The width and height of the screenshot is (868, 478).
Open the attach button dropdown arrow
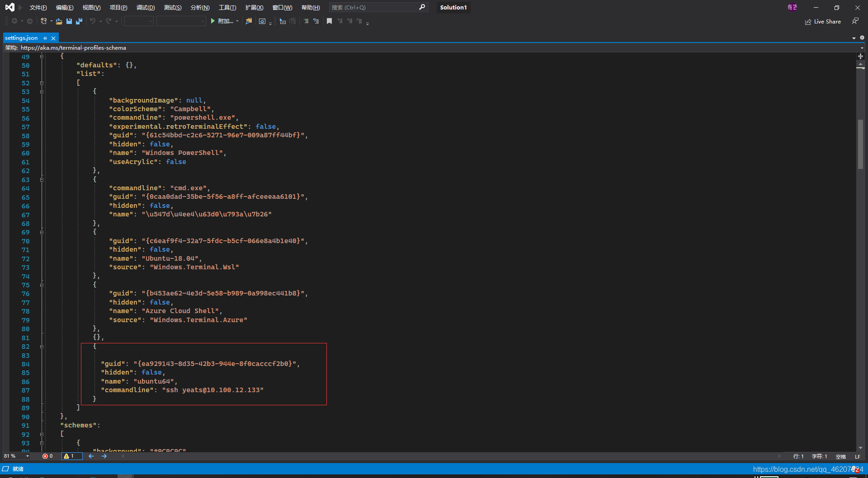[x=237, y=21]
